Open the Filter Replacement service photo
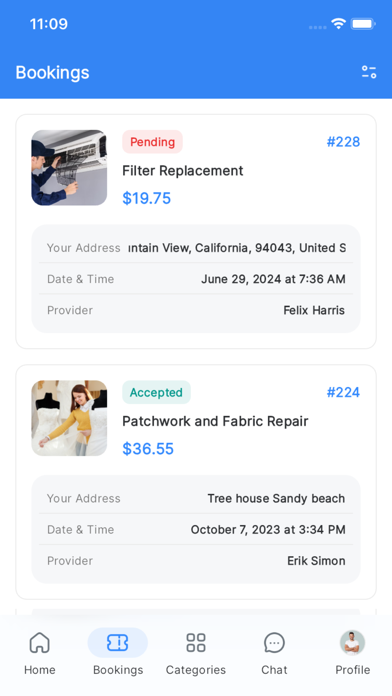The width and height of the screenshot is (392, 696). [x=69, y=168]
